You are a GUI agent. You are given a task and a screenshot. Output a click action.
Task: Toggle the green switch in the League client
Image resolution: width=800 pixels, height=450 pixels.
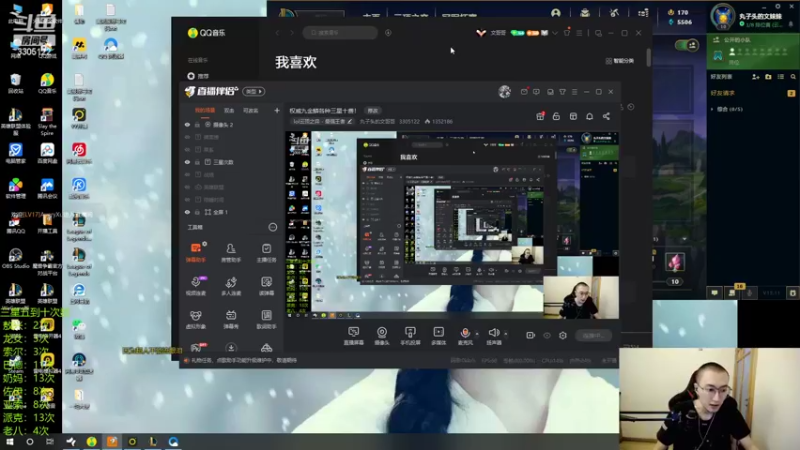[x=686, y=45]
